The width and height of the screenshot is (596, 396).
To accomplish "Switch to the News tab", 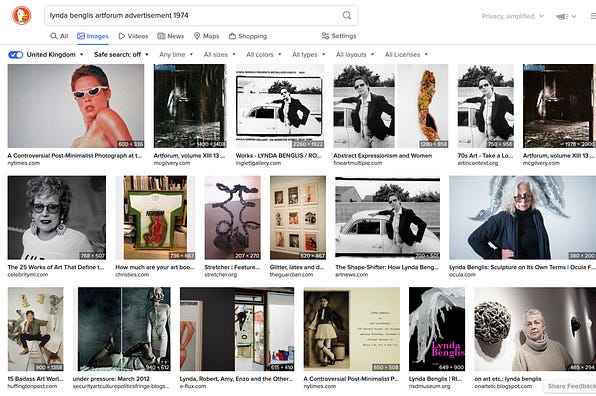I will point(171,36).
